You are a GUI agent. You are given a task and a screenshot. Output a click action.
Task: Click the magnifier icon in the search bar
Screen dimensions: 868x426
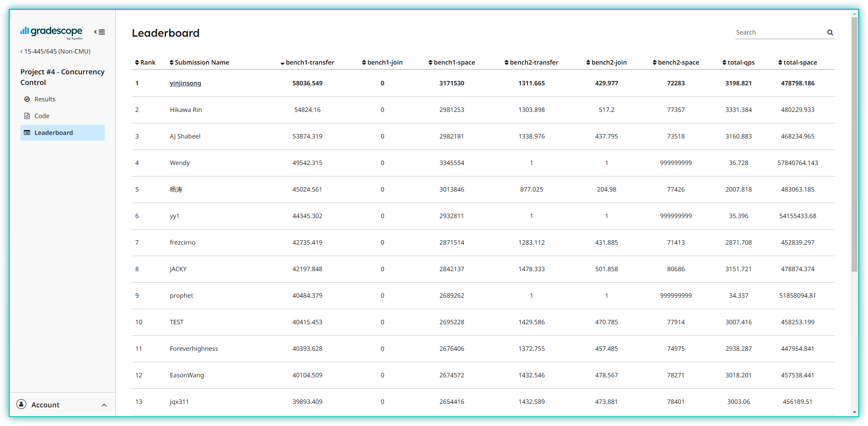pyautogui.click(x=830, y=32)
